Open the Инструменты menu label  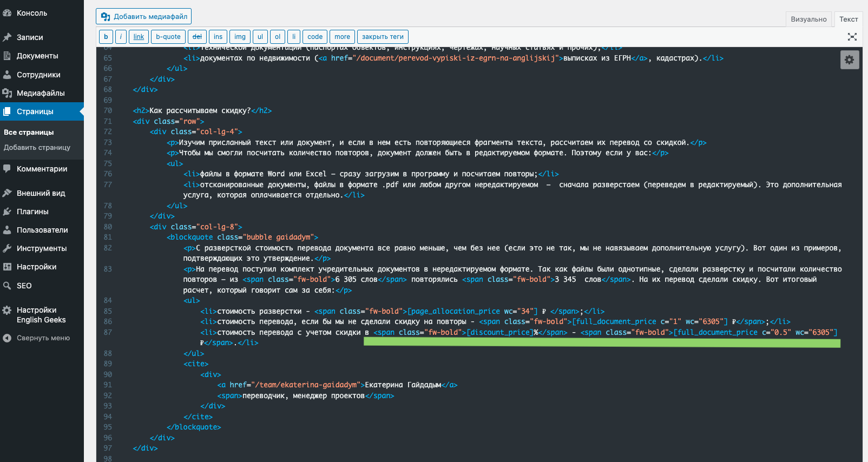[x=42, y=248]
